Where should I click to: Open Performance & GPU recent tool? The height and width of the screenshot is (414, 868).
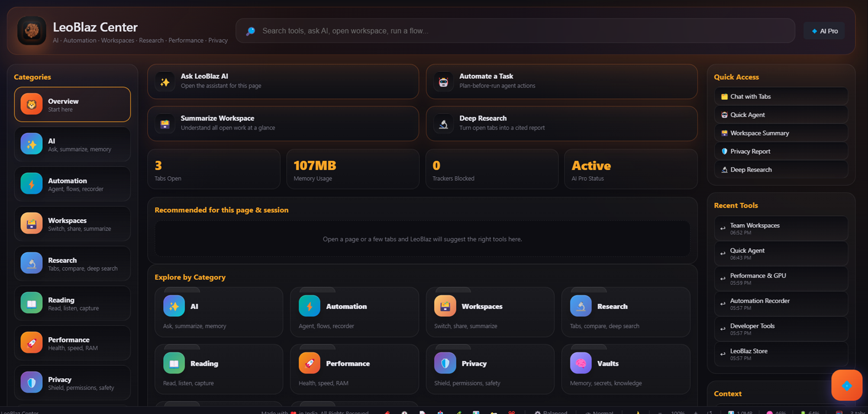pyautogui.click(x=781, y=278)
